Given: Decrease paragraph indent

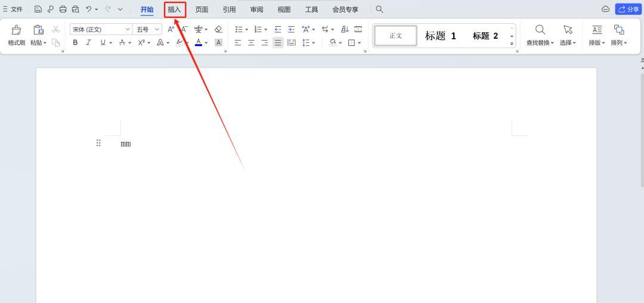Looking at the screenshot, I should tap(278, 29).
